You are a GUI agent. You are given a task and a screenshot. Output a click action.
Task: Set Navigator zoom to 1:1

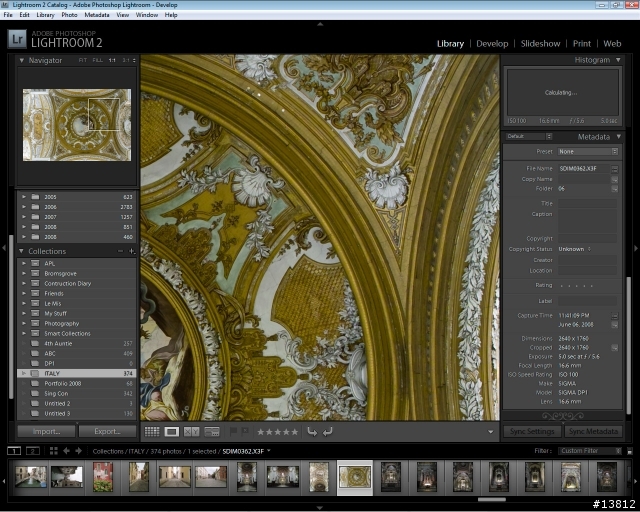(112, 60)
